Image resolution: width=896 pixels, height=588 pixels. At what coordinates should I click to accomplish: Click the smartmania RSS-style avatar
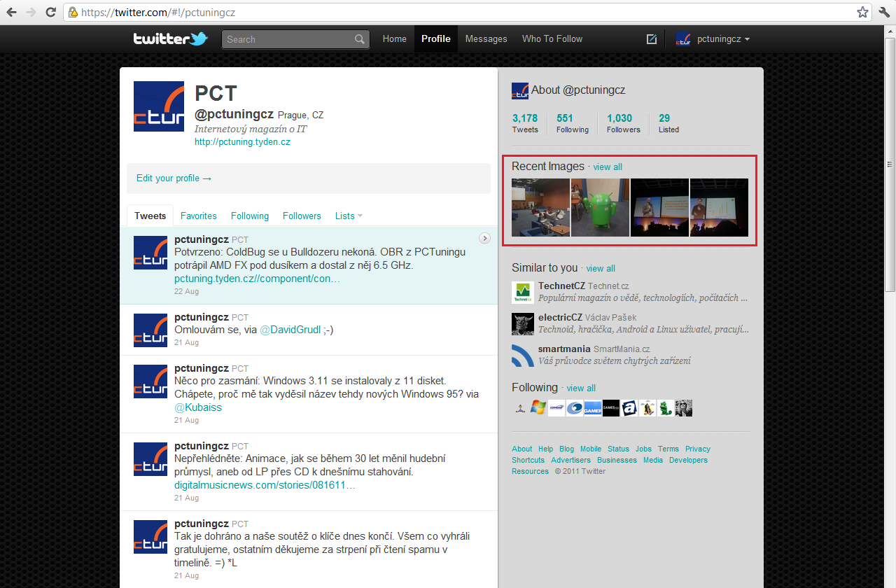523,355
